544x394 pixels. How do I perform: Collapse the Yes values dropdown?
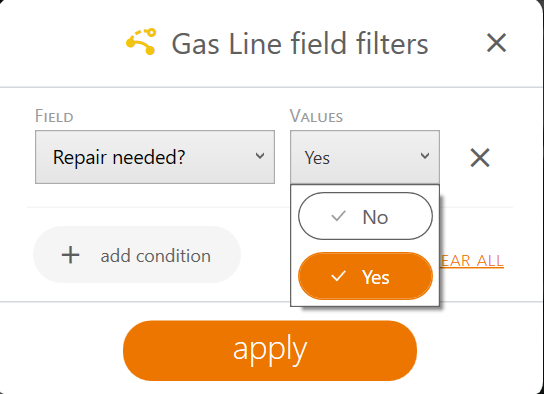click(x=365, y=157)
